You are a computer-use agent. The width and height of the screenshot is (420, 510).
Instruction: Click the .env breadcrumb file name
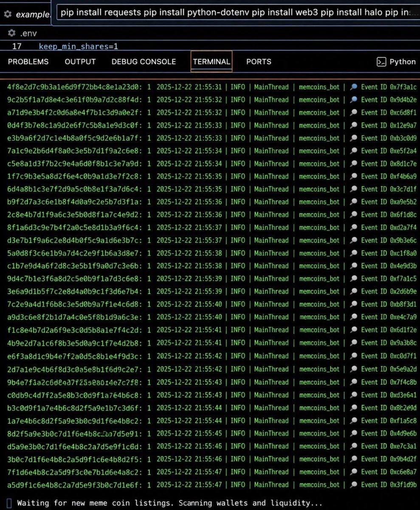(x=28, y=34)
